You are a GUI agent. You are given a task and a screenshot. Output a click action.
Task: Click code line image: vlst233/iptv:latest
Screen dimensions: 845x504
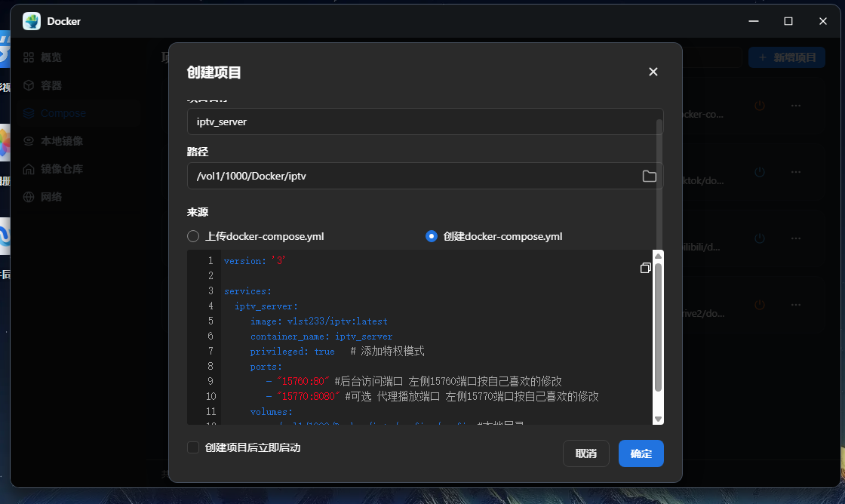tap(318, 321)
